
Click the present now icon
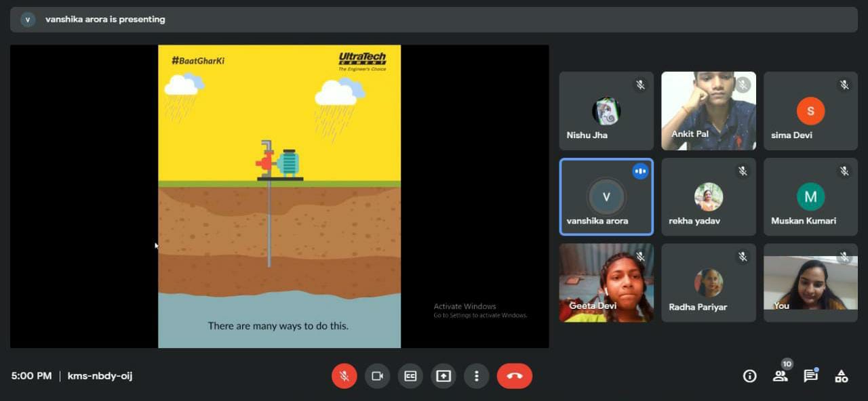[x=443, y=376]
